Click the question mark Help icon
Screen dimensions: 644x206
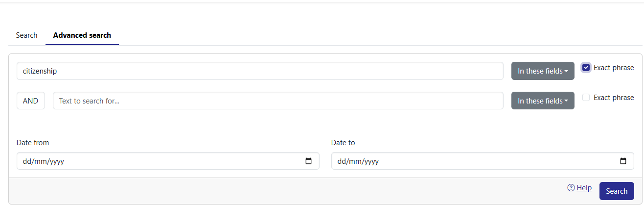(x=571, y=188)
